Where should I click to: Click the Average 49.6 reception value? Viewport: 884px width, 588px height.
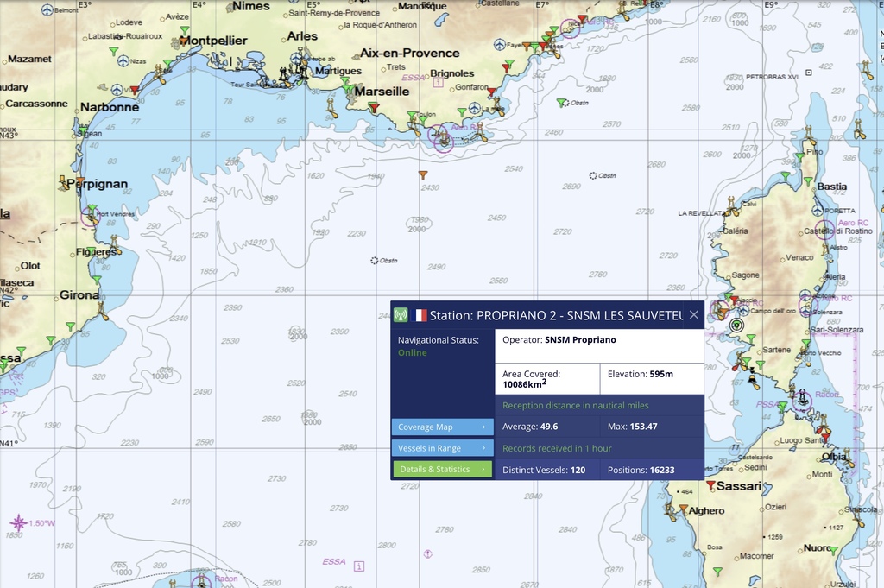click(549, 427)
